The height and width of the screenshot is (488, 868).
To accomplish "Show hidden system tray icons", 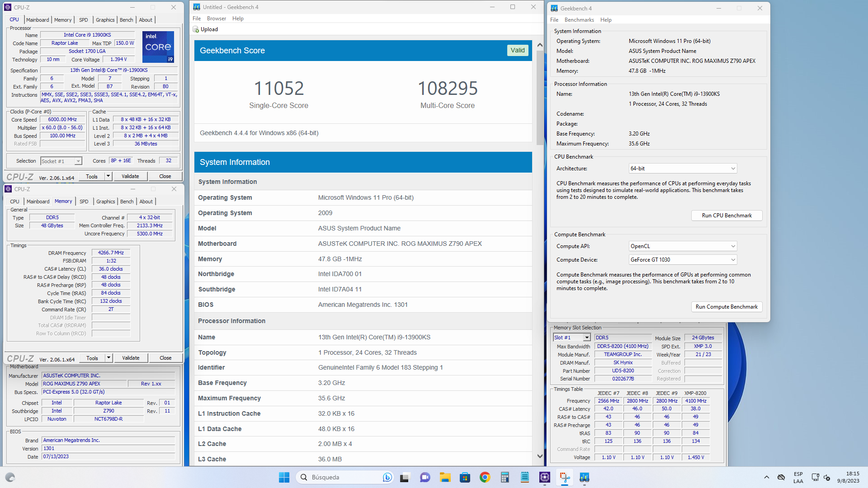I will click(x=767, y=477).
